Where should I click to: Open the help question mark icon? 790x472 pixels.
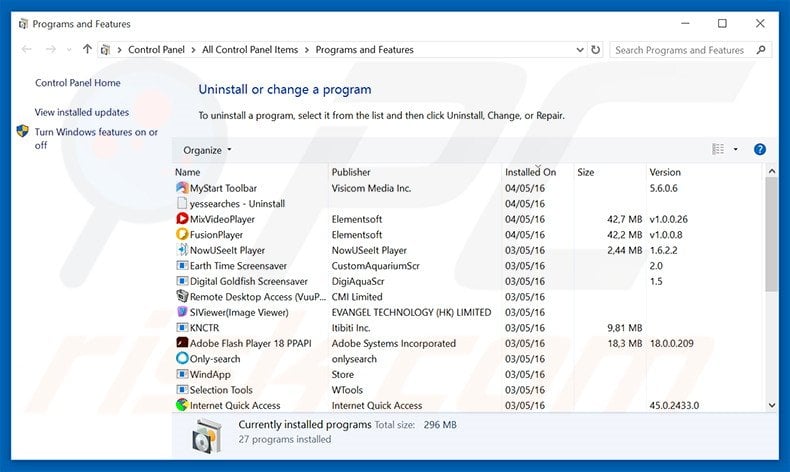(760, 150)
